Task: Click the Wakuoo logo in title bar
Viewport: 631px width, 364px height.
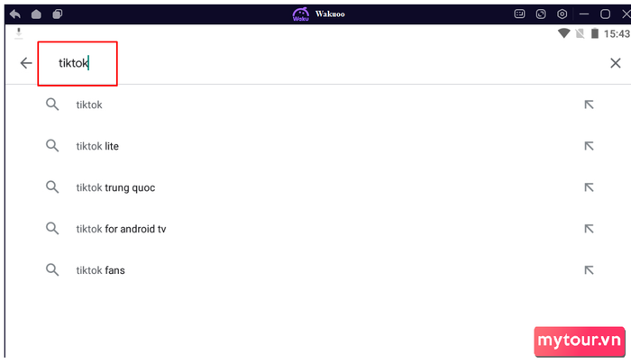Action: [x=300, y=14]
